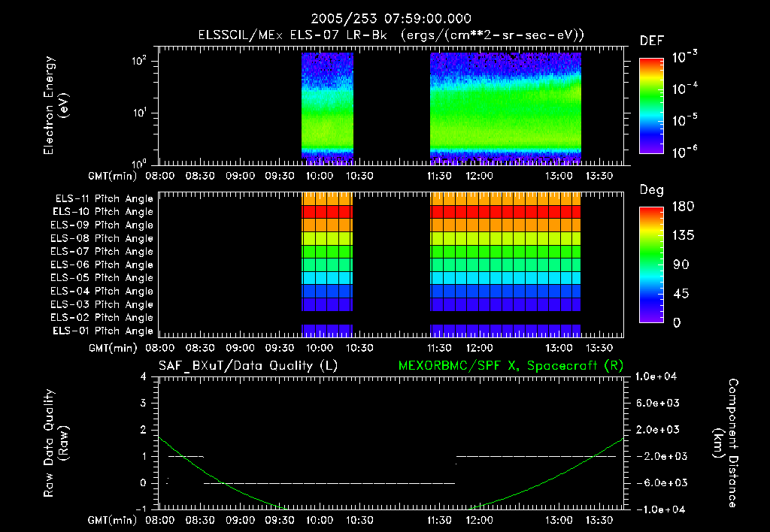Click the ELS-05 Pitch Angle row label

(102, 278)
